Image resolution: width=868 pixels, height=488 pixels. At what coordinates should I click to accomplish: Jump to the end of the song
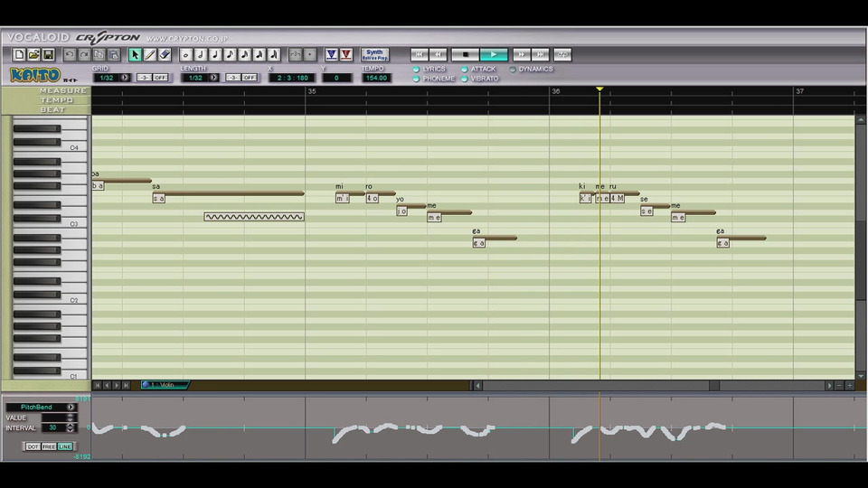pos(541,54)
